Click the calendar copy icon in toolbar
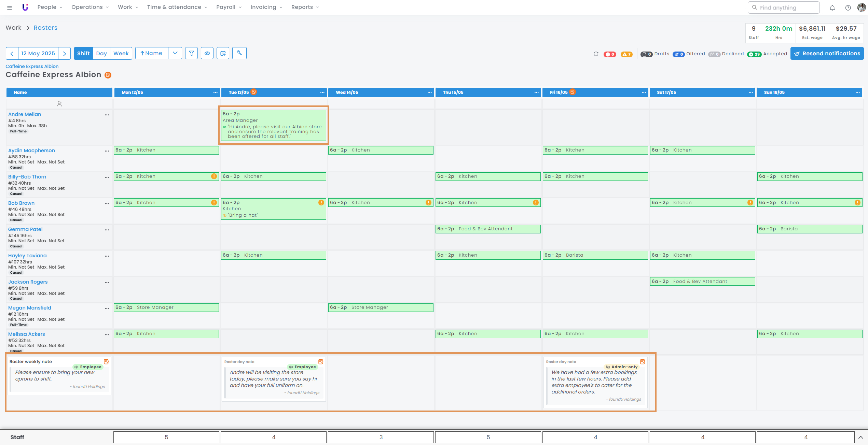 pos(223,53)
